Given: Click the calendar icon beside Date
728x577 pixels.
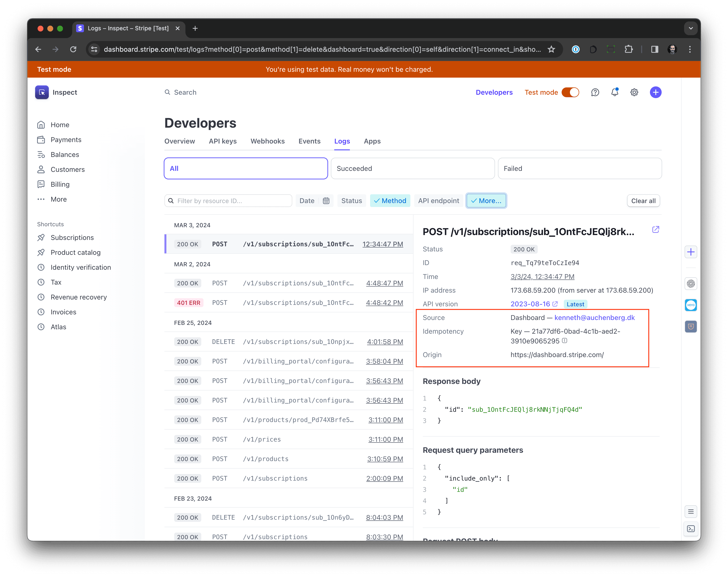Looking at the screenshot, I should point(326,201).
